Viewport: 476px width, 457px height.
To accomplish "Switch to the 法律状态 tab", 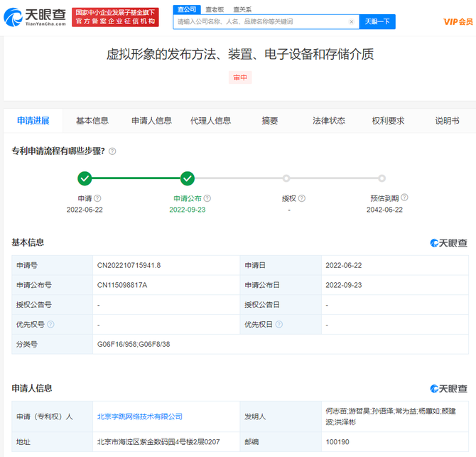I will click(x=329, y=121).
